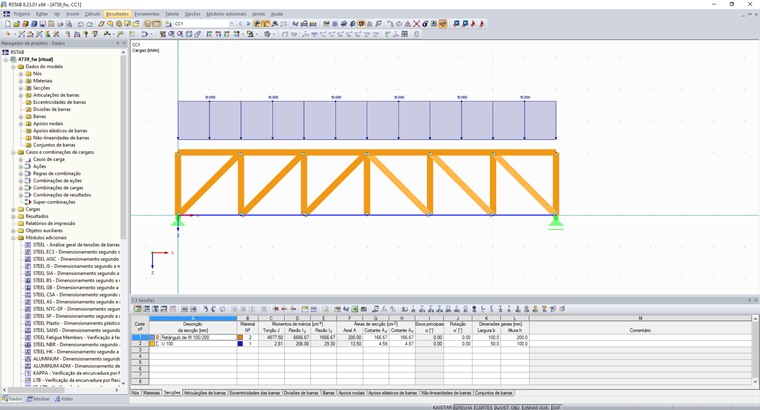The width and height of the screenshot is (760, 410).
Task: Expand the Nós node in the tree
Action: click(21, 74)
